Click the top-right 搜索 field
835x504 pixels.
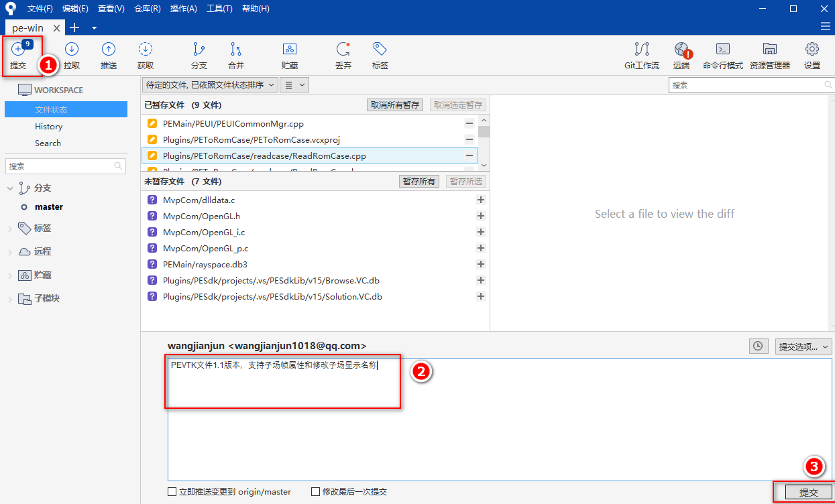pyautogui.click(x=750, y=85)
